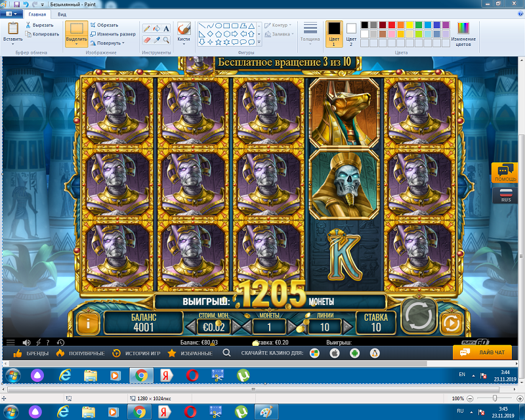525x420 pixels.
Task: Expand the Выделить options arrow
Action: click(x=76, y=44)
